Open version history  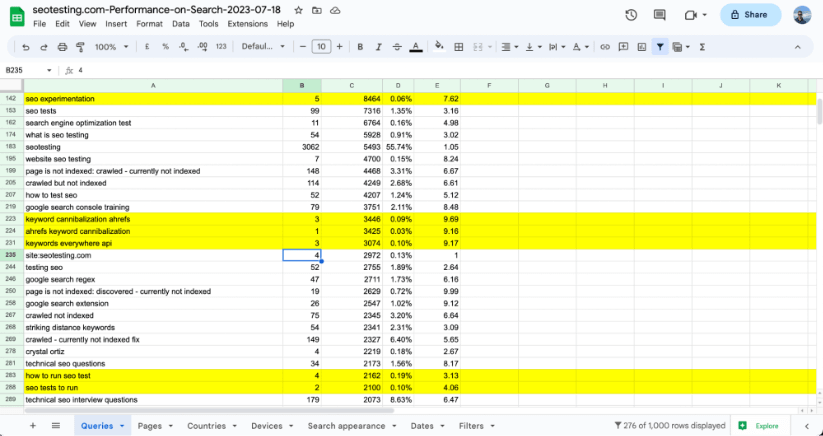coord(631,15)
